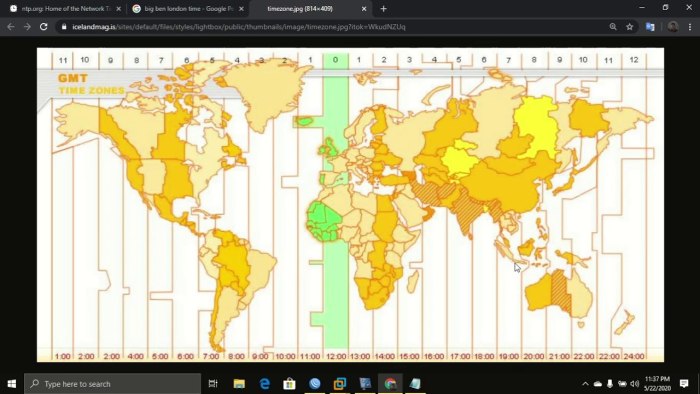This screenshot has width=700, height=394.
Task: Open the 11:37 PM clock and calendar
Action: (x=657, y=384)
